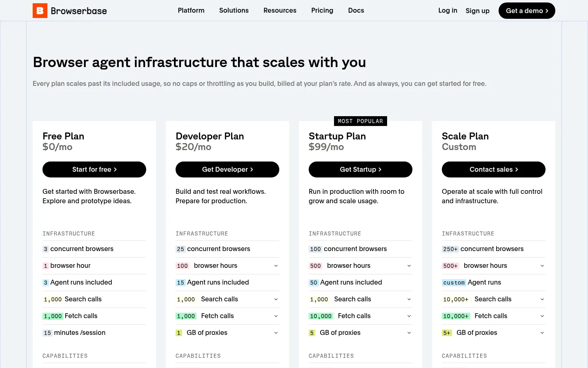The image size is (588, 368).
Task: Click Free Plan 1,000 Search calls
Action: (72, 299)
